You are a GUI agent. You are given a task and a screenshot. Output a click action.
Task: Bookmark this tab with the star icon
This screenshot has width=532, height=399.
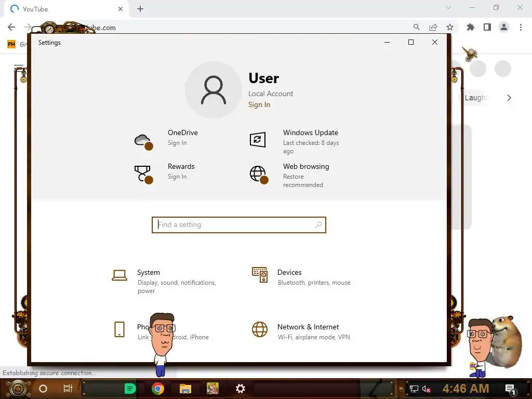[x=450, y=27]
